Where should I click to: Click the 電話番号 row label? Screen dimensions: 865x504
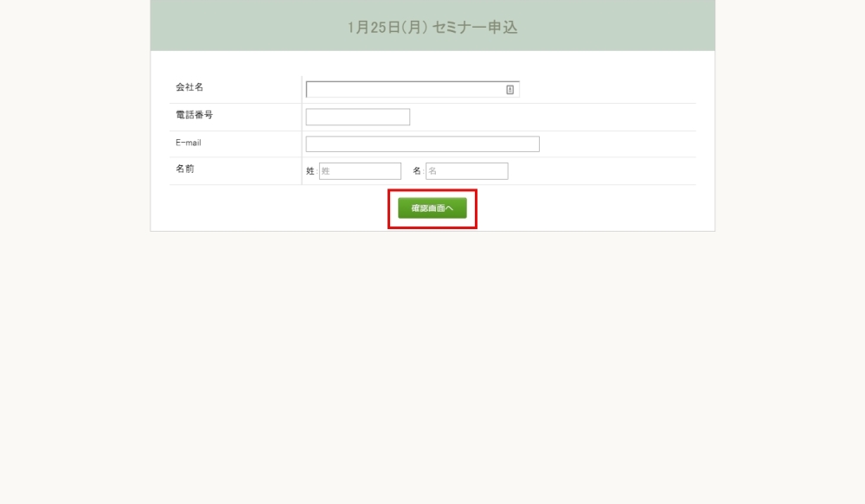tap(194, 115)
